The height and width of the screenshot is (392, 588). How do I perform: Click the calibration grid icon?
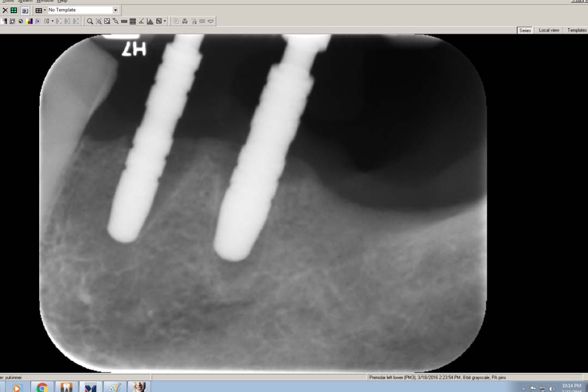click(132, 21)
